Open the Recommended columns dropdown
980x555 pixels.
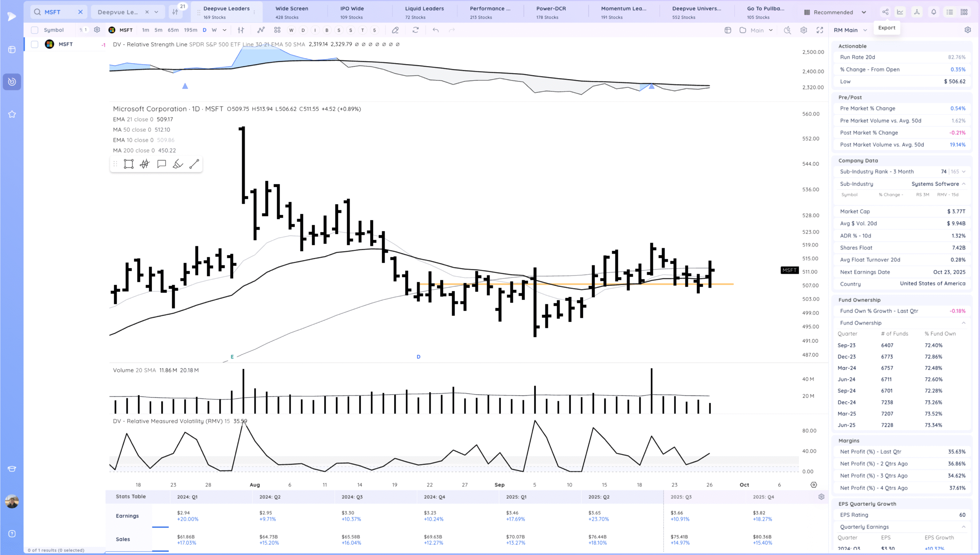[x=835, y=12]
